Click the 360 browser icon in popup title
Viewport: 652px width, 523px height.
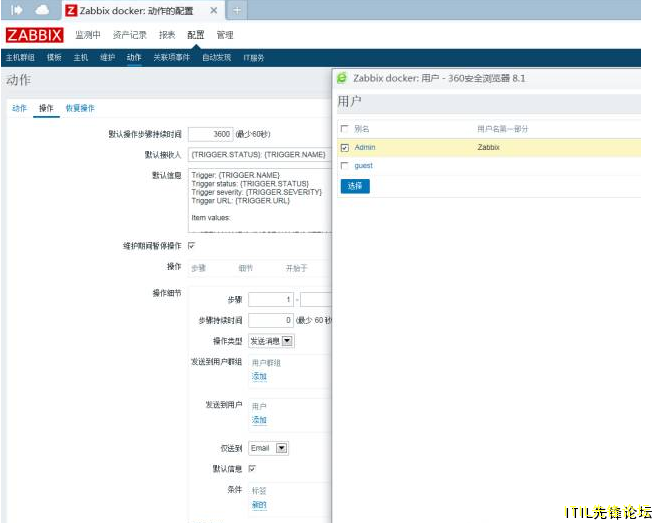point(342,78)
